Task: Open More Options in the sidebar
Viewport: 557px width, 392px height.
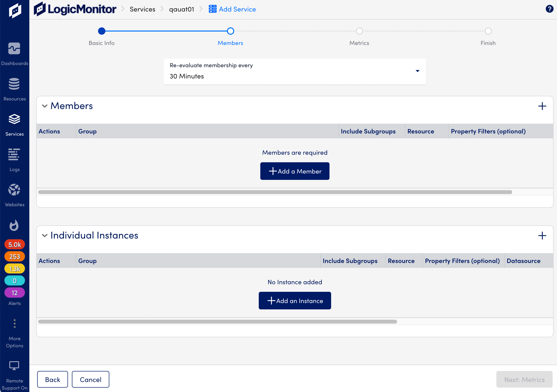Action: [15, 334]
